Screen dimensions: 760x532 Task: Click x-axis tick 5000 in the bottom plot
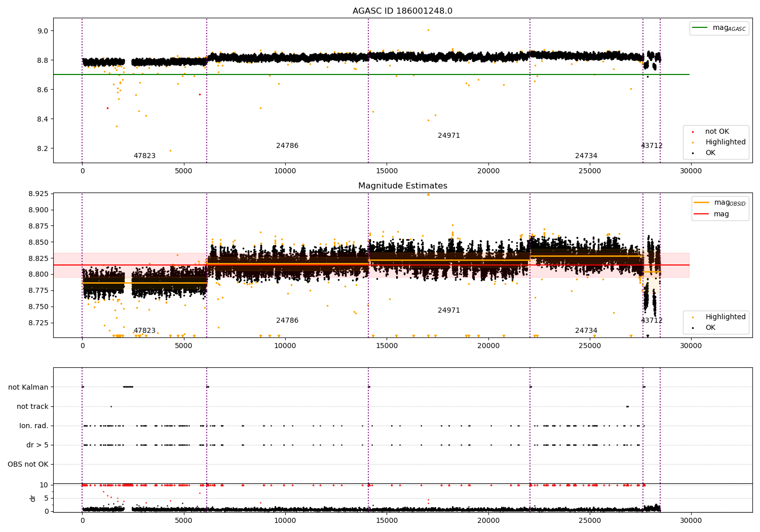[x=184, y=520]
